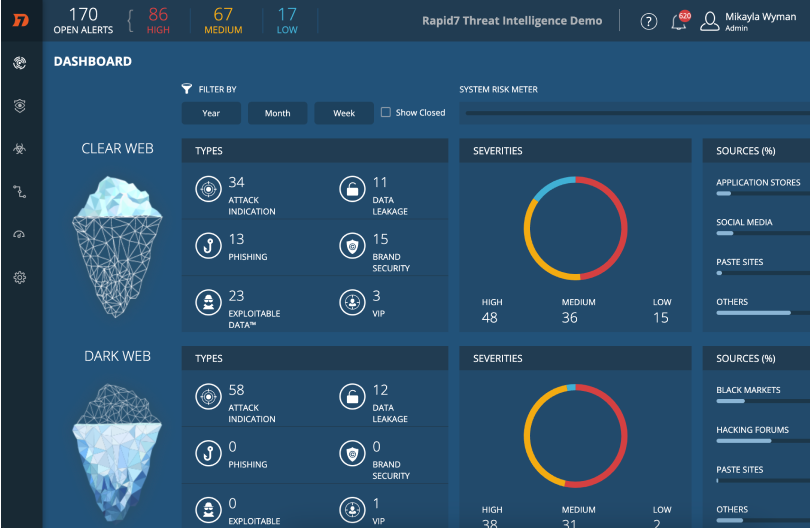810x528 pixels.
Task: Click Clear Web Brand Security shield icon
Action: (352, 246)
